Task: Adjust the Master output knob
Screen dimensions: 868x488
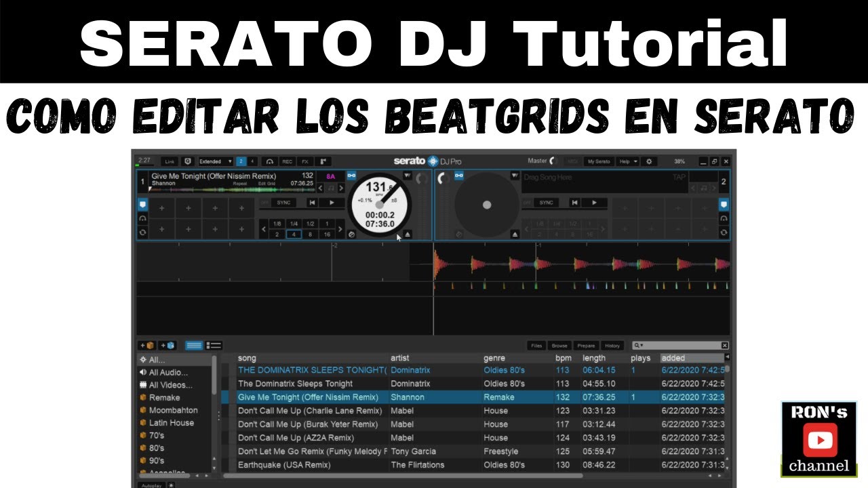Action: [x=553, y=161]
